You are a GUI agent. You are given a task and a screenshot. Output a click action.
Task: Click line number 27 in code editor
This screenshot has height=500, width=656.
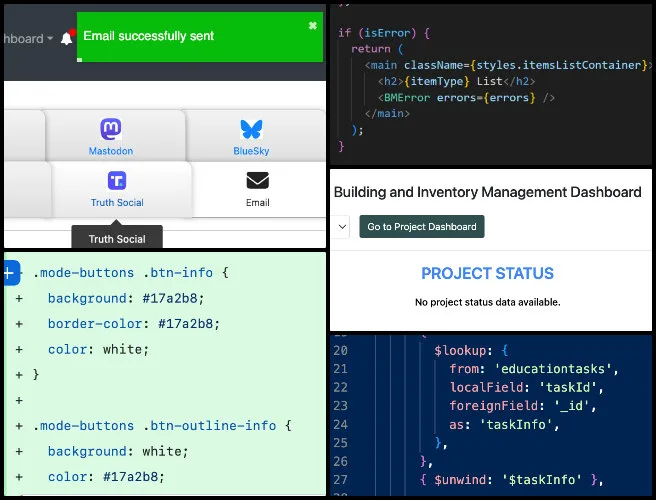[x=341, y=479]
